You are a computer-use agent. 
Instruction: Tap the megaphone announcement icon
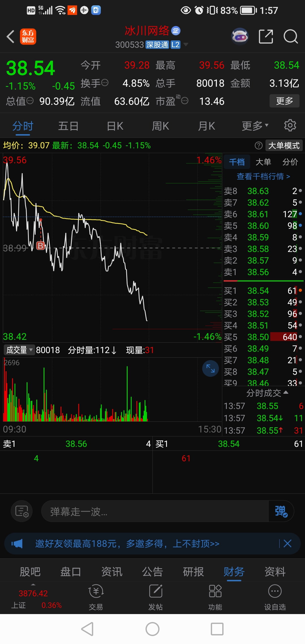click(17, 543)
